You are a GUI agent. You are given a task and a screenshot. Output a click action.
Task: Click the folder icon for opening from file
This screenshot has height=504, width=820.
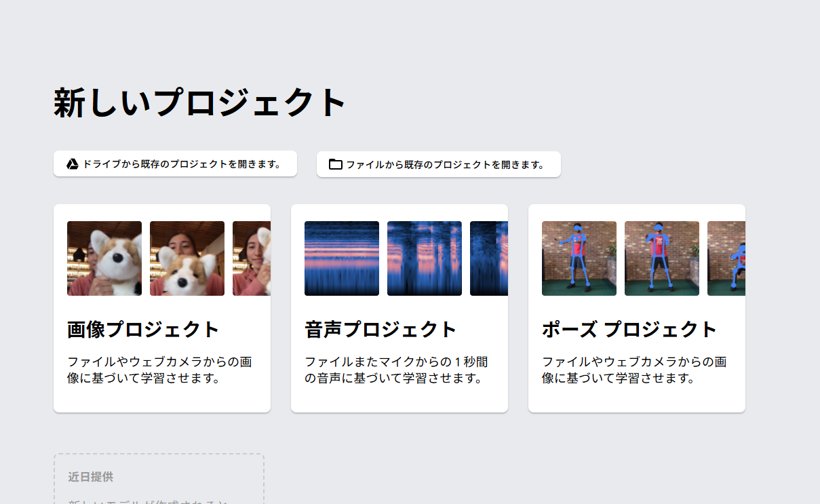coord(336,164)
